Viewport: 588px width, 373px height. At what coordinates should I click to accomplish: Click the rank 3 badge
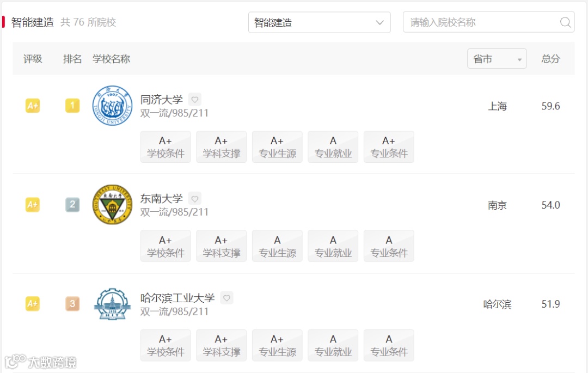point(72,304)
